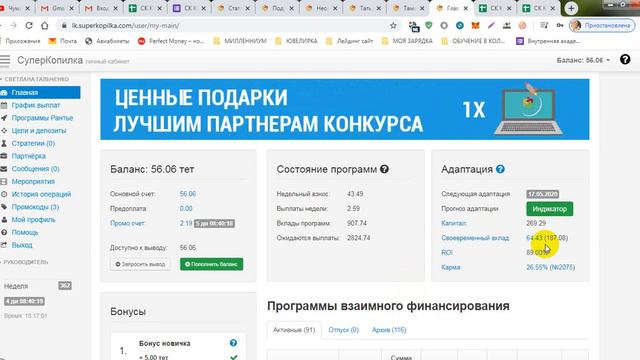Click the user icon beside Мой профиль
Viewport: 640px width, 360px height.
coord(4,220)
